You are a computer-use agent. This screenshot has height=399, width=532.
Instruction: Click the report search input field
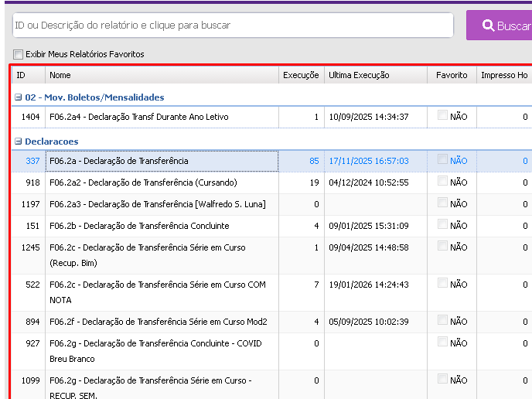click(x=232, y=26)
